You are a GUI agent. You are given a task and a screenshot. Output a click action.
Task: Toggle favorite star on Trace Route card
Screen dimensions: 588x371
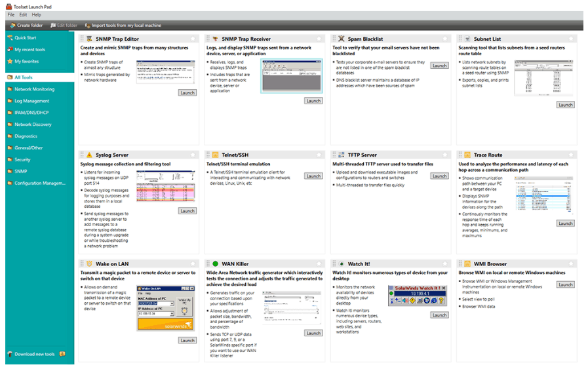coord(571,155)
